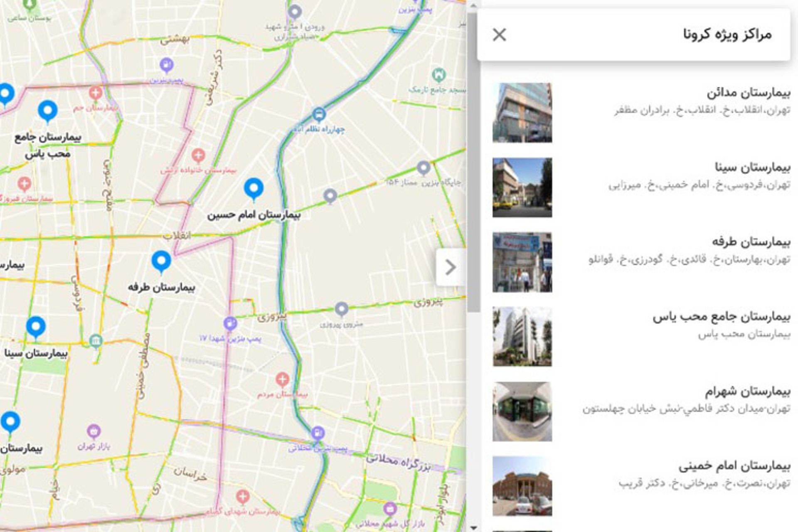
Task: Select the بیمارستان امام خمینی result title
Action: (x=734, y=466)
